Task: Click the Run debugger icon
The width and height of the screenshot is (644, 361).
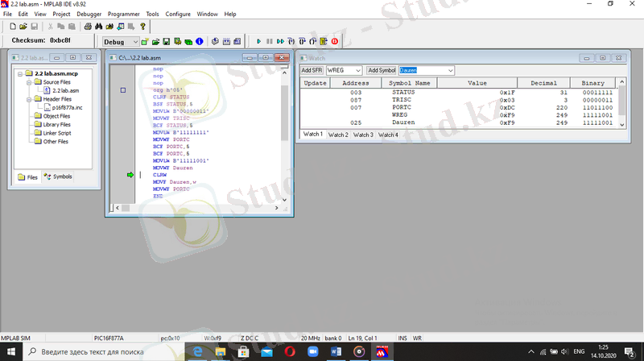Action: pyautogui.click(x=259, y=41)
